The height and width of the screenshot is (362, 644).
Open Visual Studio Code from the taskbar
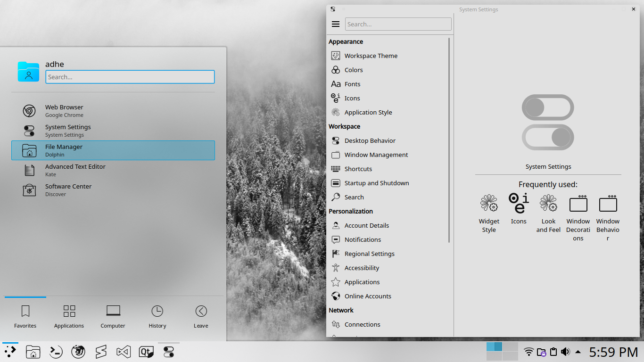(124, 352)
